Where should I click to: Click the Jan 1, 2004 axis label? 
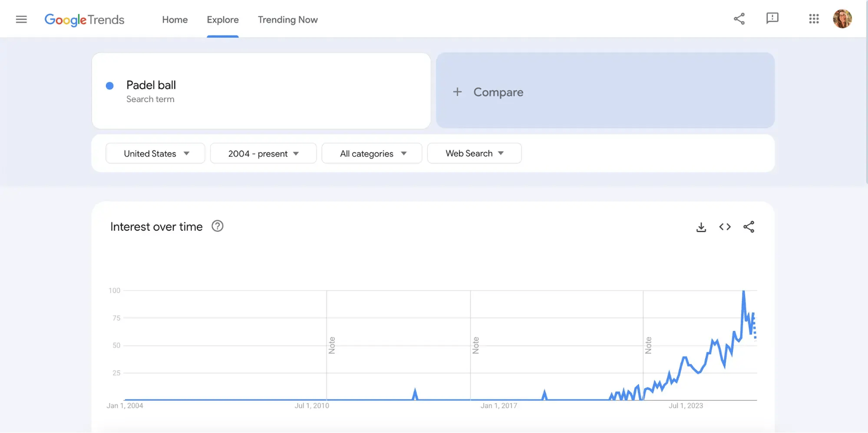pyautogui.click(x=125, y=405)
